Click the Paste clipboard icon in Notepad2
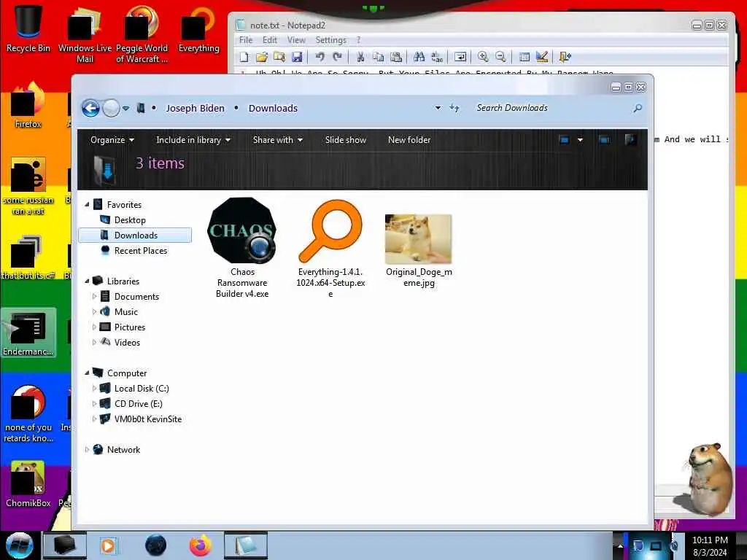This screenshot has width=747, height=560. (396, 57)
